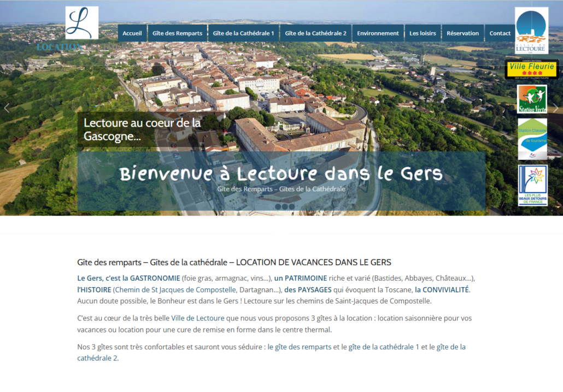This screenshot has height=392, width=563.
Task: Click the Location L logo
Action: click(x=81, y=23)
